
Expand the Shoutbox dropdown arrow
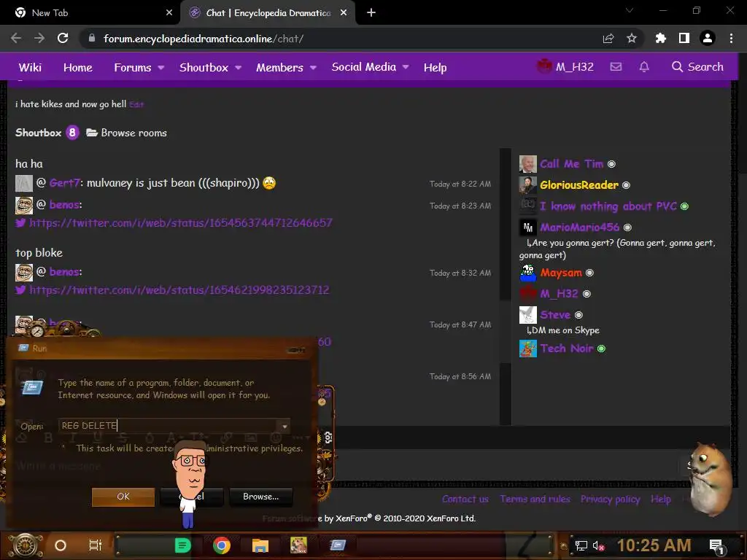(x=239, y=68)
